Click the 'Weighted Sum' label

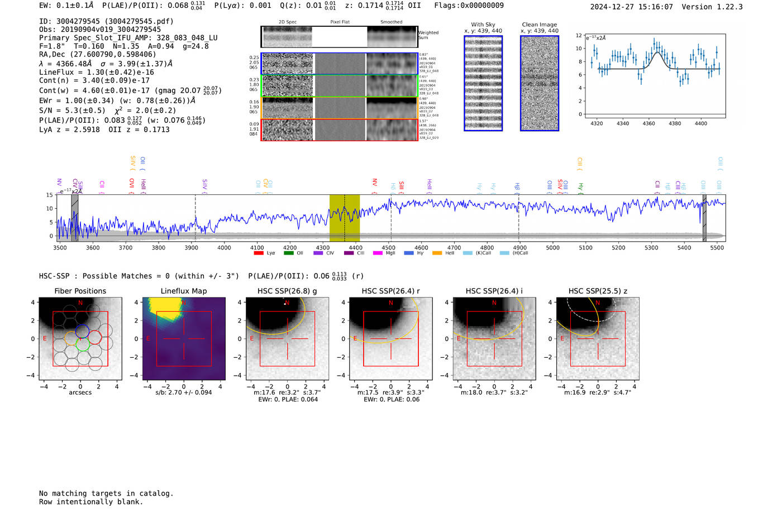tap(428, 35)
